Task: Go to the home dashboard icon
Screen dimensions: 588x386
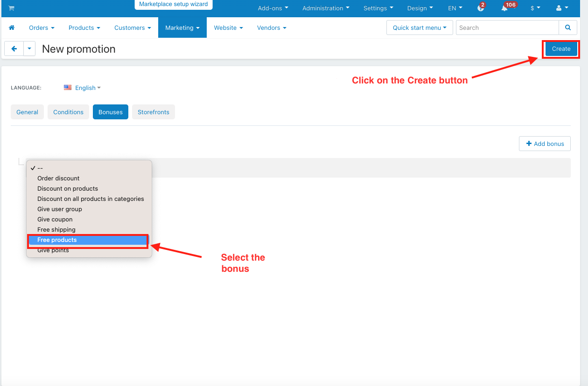Action: point(12,28)
